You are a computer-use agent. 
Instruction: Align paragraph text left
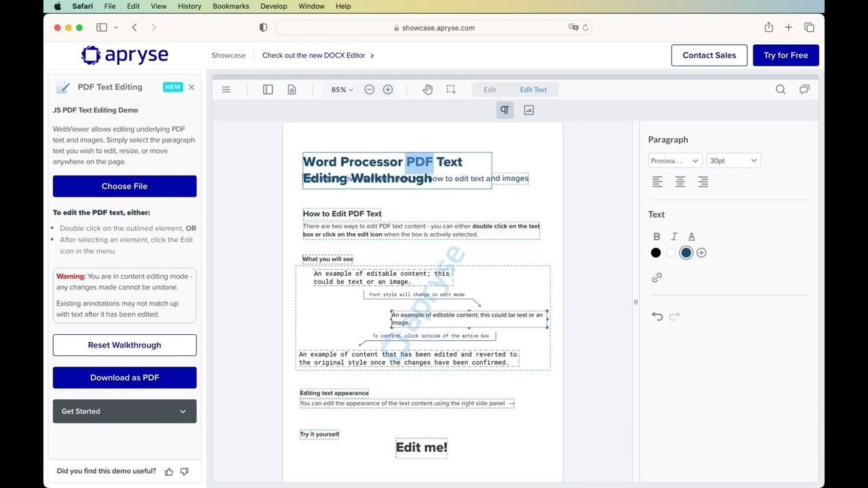click(x=657, y=182)
